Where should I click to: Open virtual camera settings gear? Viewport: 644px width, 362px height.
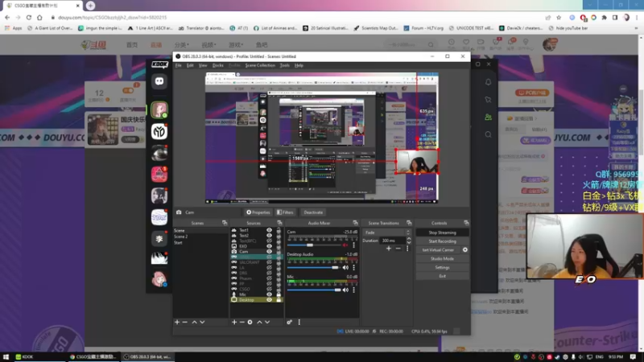pyautogui.click(x=465, y=250)
